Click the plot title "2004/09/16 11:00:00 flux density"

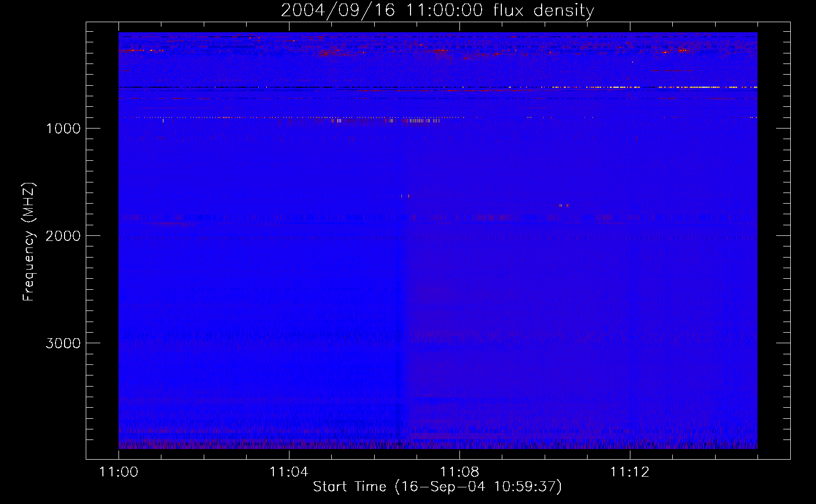437,11
